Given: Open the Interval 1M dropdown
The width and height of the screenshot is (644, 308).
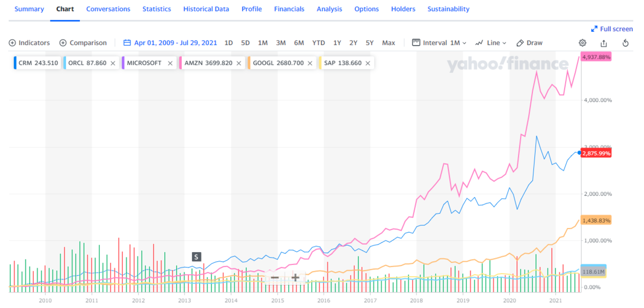Looking at the screenshot, I should (x=439, y=43).
